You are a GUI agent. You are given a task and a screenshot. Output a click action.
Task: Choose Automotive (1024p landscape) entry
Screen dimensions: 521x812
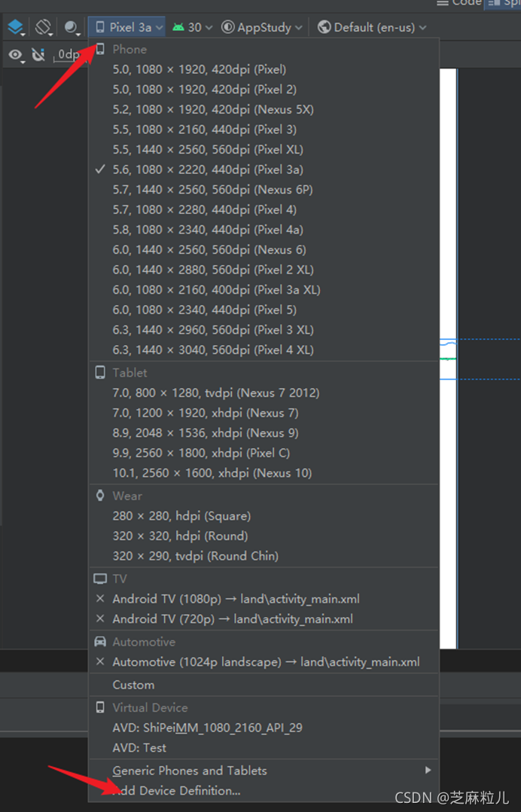(x=264, y=662)
